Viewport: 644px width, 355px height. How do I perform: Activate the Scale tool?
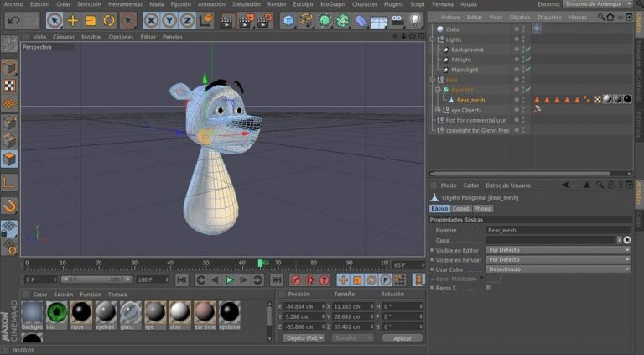[x=91, y=20]
